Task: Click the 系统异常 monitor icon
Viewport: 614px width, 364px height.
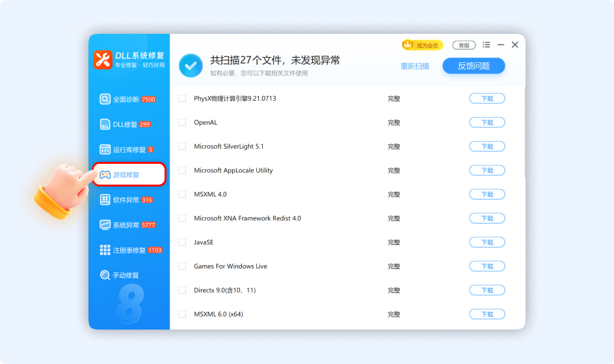Action: point(105,225)
